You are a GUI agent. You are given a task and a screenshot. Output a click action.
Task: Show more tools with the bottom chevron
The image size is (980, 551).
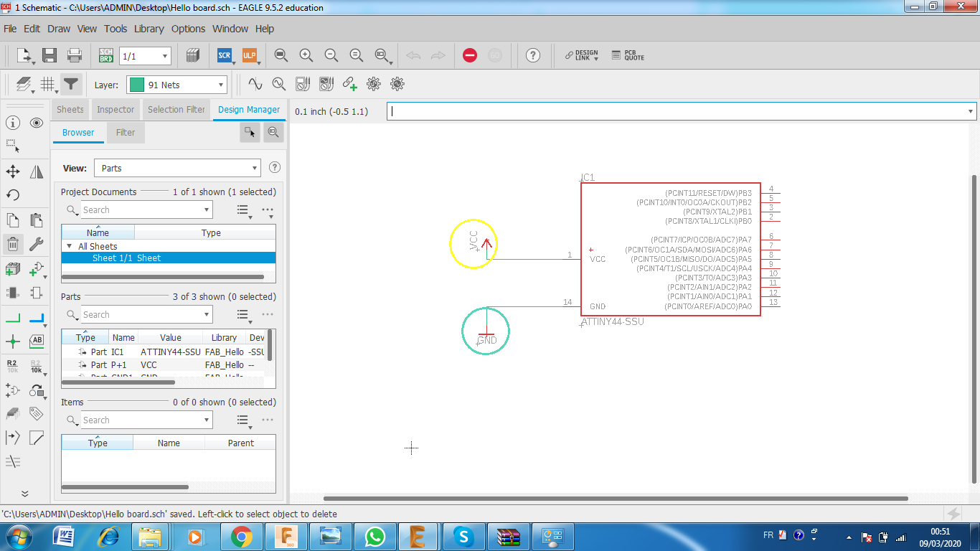pyautogui.click(x=24, y=494)
